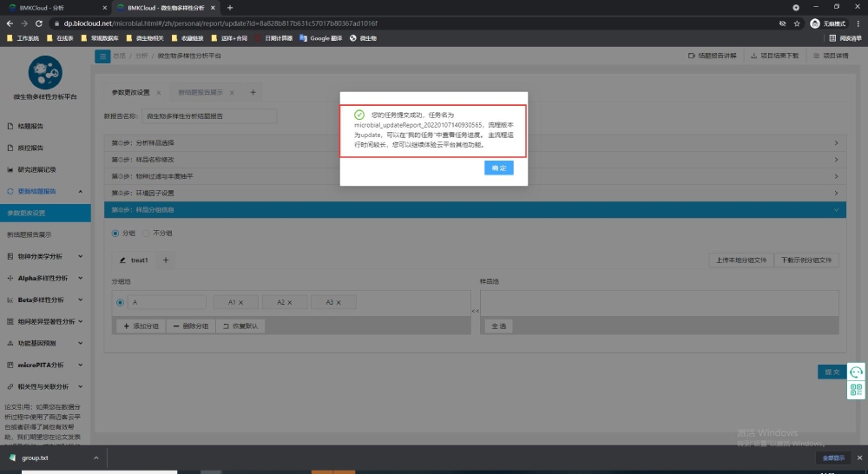
Task: Select the 分组 radio button
Action: pyautogui.click(x=116, y=233)
